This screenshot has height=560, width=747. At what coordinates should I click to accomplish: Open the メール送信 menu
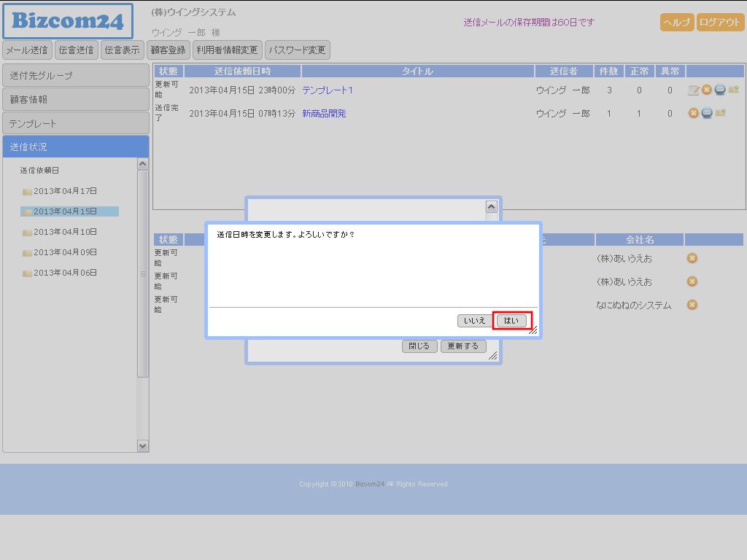pos(27,50)
